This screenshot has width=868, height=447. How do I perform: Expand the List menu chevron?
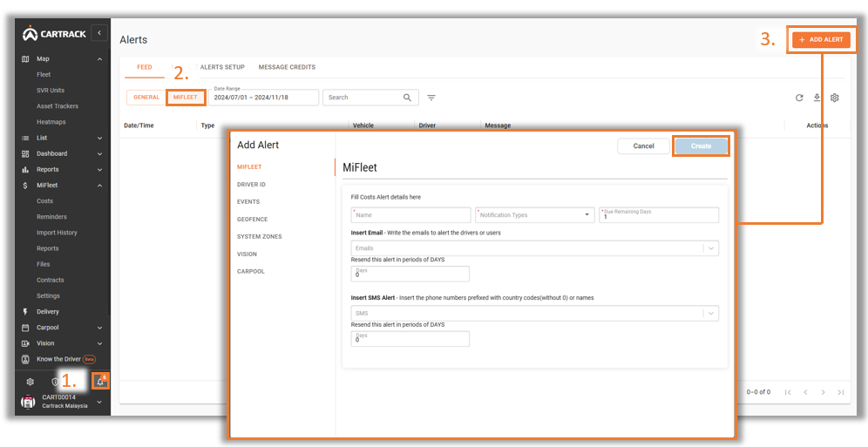coord(99,138)
